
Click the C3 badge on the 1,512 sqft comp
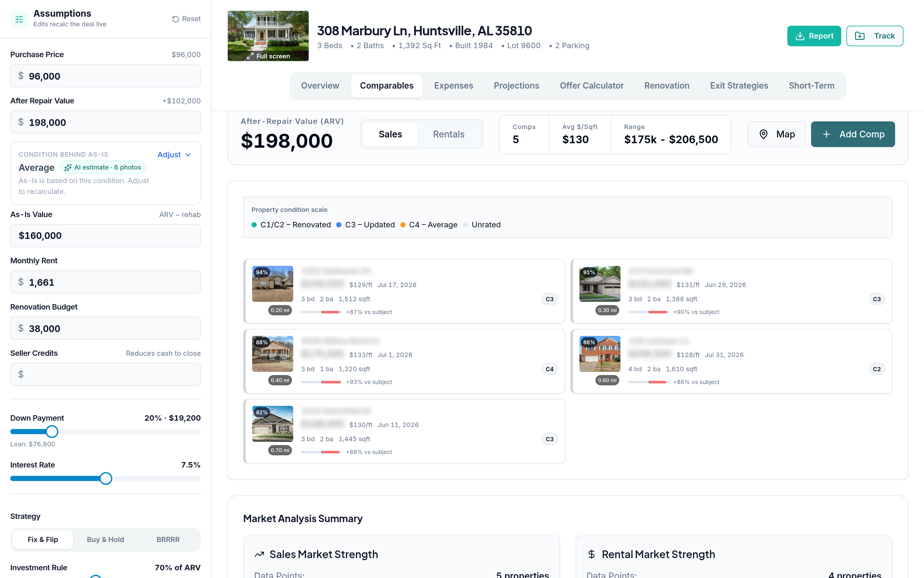(550, 299)
